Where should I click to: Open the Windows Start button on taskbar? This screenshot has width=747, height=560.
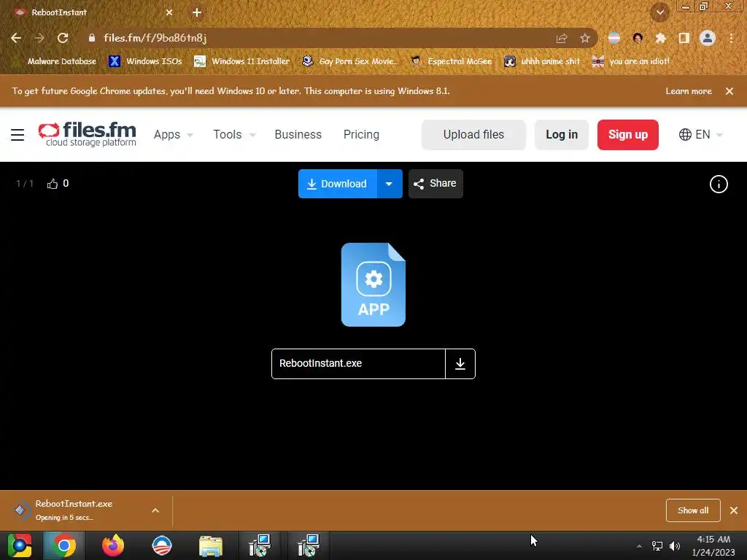pos(20,545)
